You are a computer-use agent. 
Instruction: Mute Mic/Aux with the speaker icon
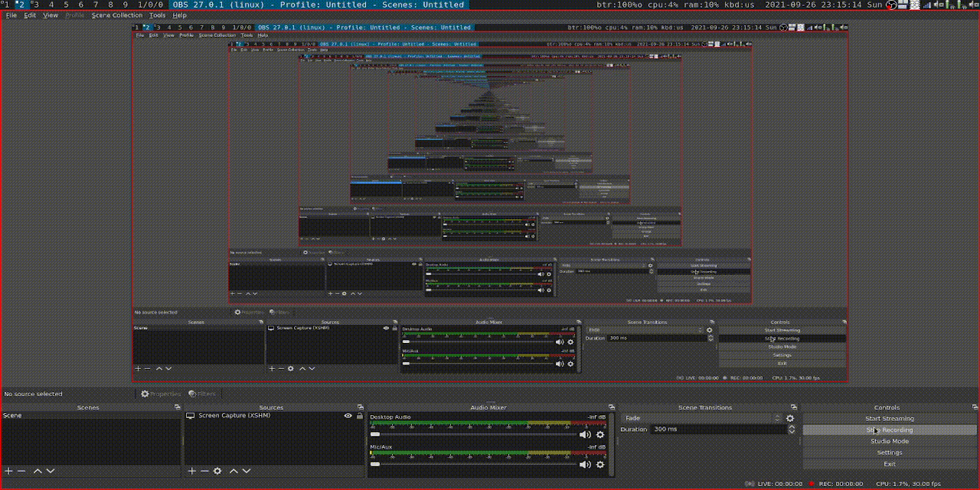pos(584,464)
